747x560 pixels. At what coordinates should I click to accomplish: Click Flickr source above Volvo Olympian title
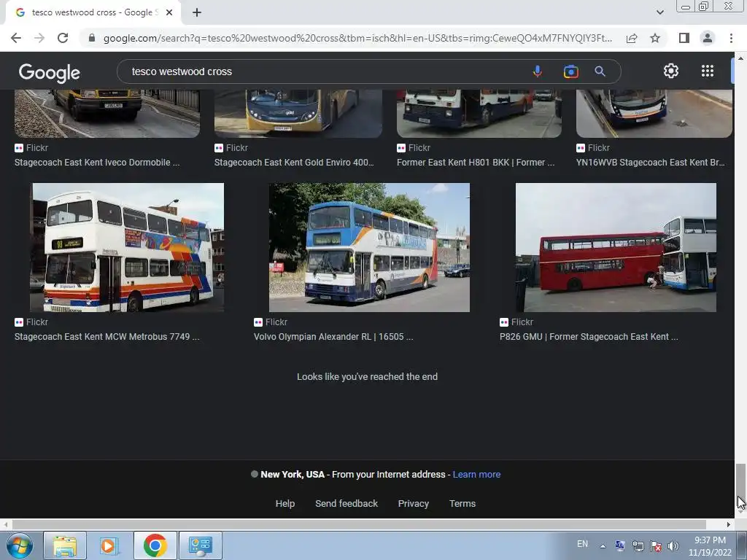(x=271, y=322)
